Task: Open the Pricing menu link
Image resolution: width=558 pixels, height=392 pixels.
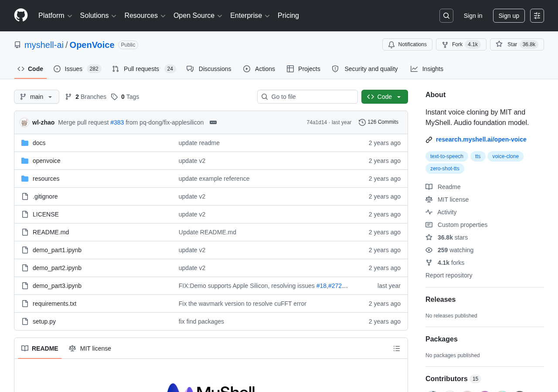Action: pos(288,16)
